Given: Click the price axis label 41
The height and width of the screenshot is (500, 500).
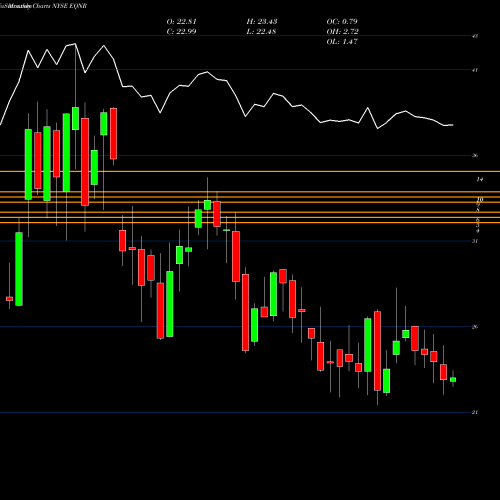Looking at the screenshot, I should (x=475, y=70).
